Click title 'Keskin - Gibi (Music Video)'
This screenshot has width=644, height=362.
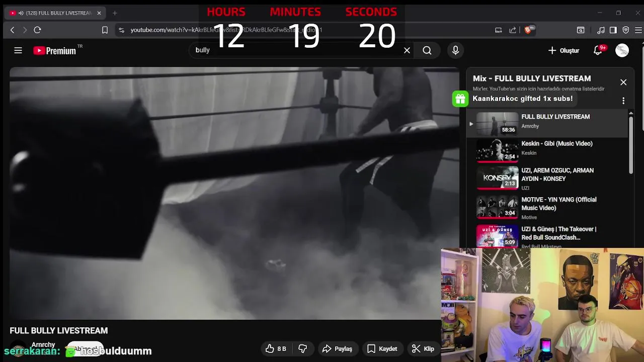557,144
